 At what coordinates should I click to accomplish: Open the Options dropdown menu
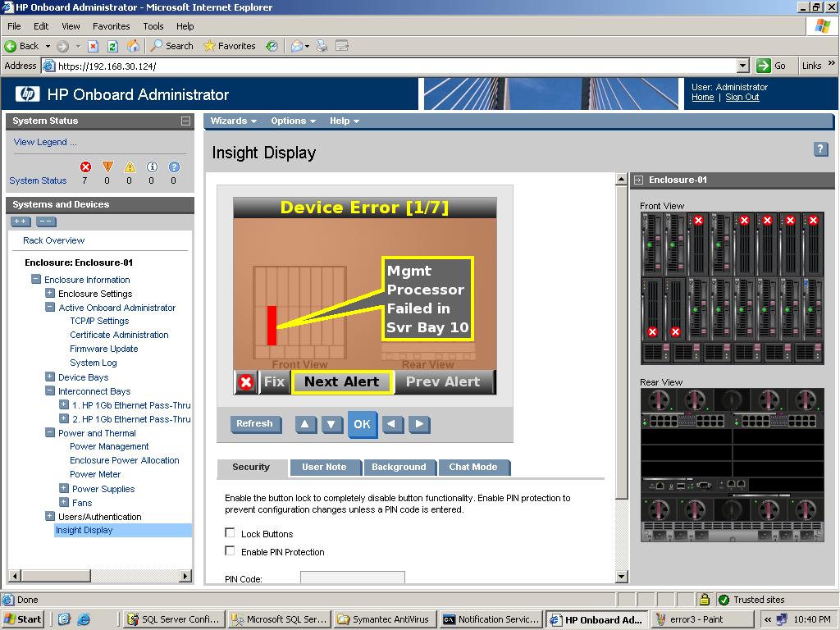coord(293,121)
